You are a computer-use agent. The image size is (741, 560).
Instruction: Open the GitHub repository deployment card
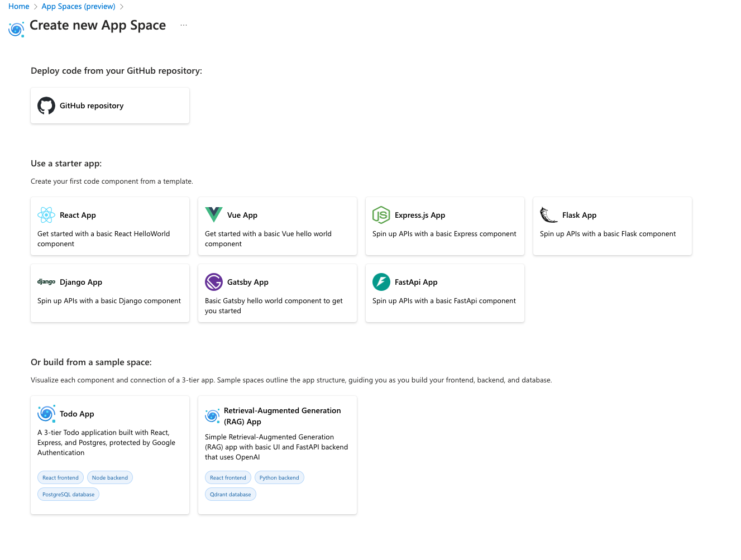(109, 105)
